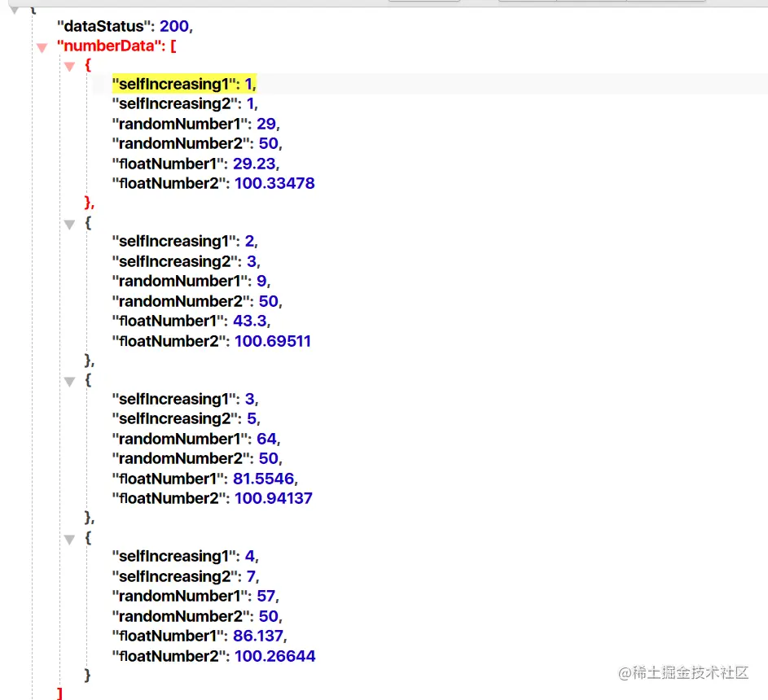Collapse the object with selfIncreasing1 value 2
The image size is (768, 700).
pyautogui.click(x=69, y=225)
